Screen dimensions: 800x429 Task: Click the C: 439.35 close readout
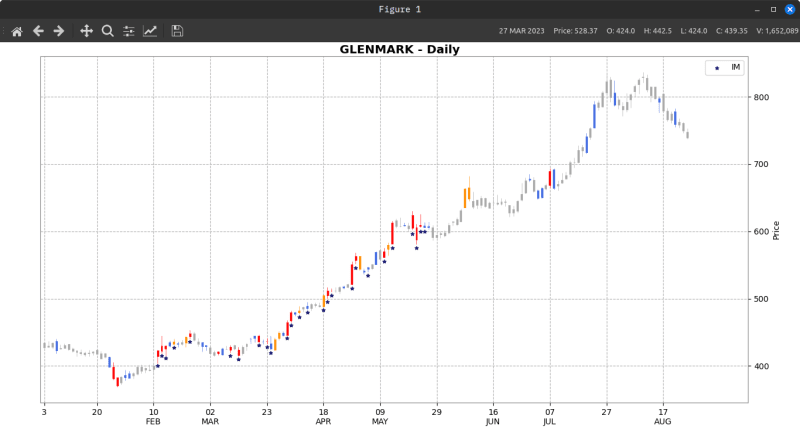tap(732, 31)
